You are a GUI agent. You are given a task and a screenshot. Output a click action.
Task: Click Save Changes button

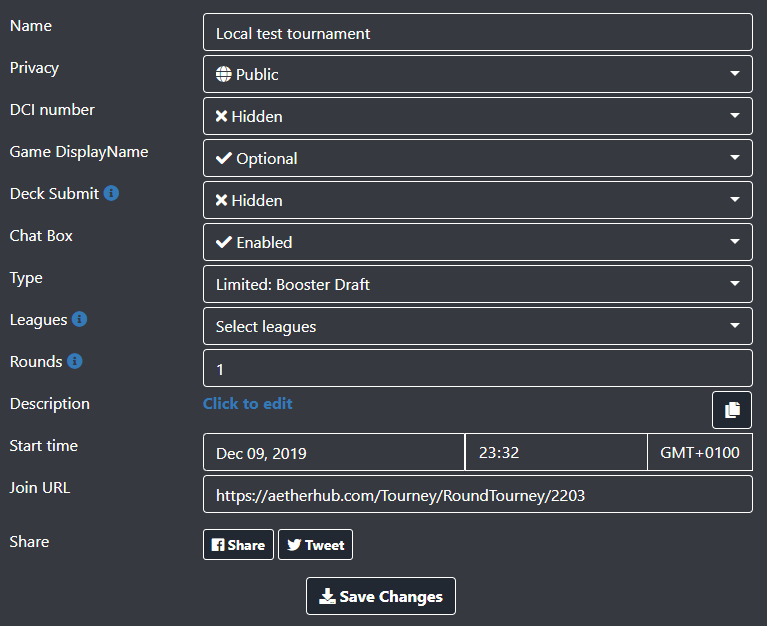point(381,596)
